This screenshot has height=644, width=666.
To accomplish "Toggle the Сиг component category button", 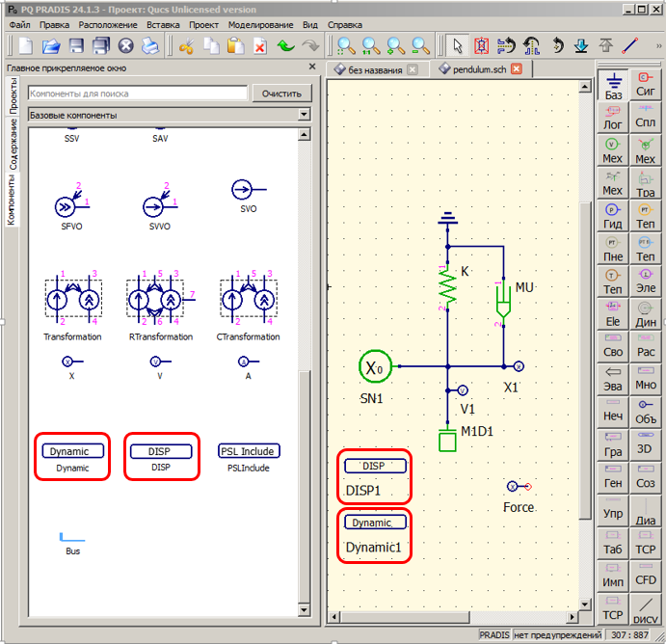I will pos(645,87).
